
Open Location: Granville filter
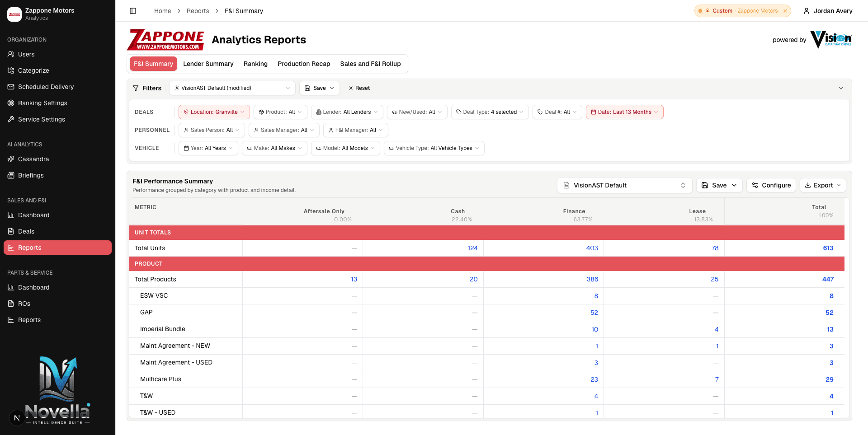(x=214, y=112)
